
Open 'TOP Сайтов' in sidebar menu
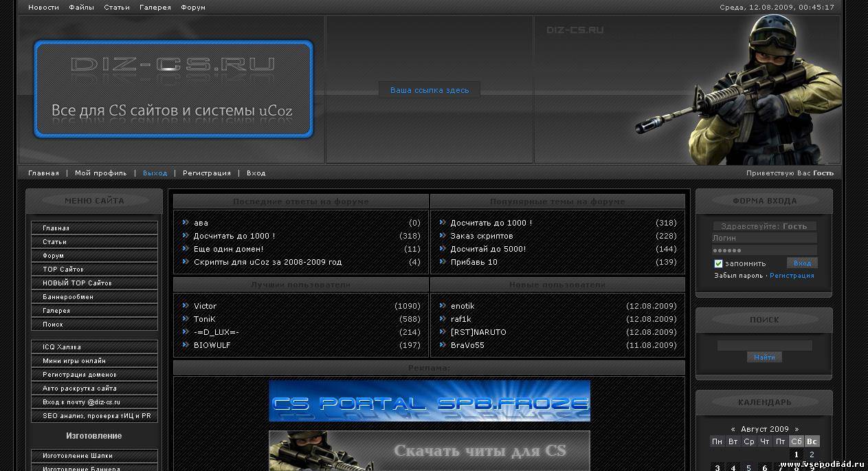point(94,269)
